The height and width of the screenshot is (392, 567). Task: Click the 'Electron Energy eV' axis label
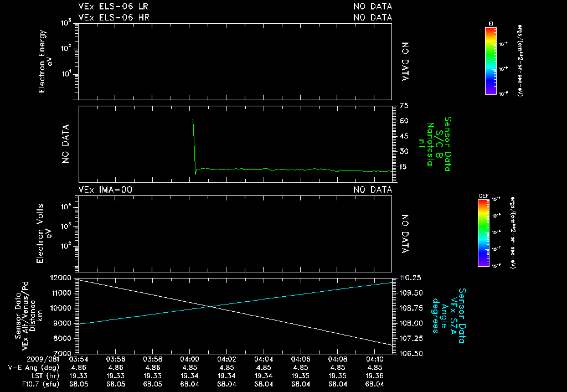(x=45, y=61)
